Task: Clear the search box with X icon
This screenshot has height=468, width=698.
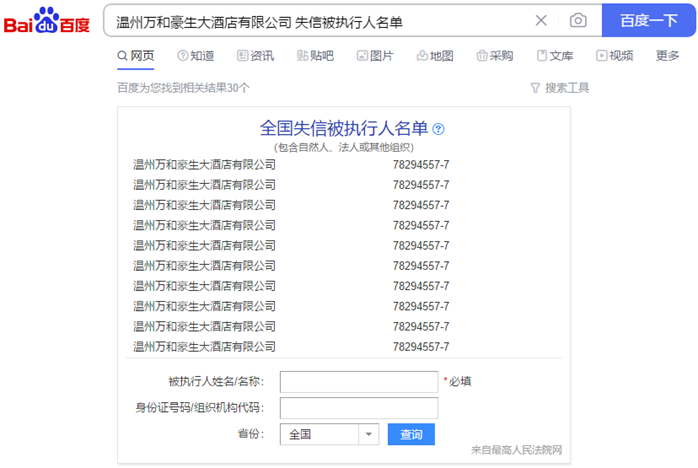Action: click(x=541, y=20)
